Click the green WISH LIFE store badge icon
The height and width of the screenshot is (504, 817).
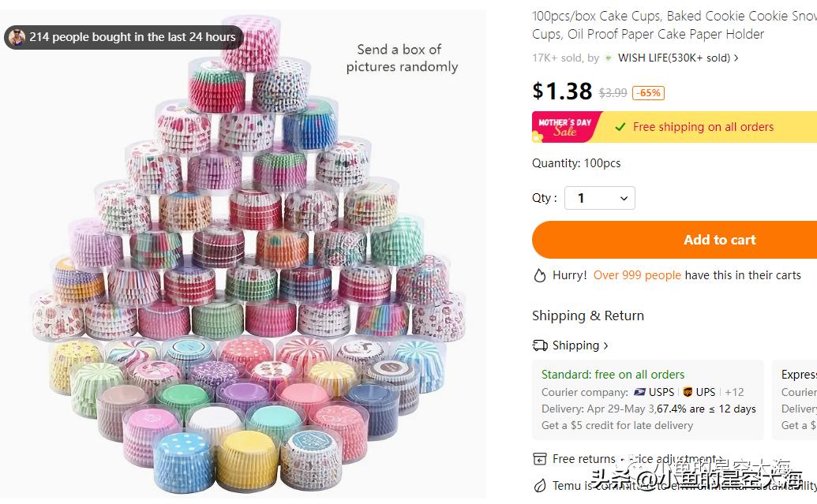point(609,58)
